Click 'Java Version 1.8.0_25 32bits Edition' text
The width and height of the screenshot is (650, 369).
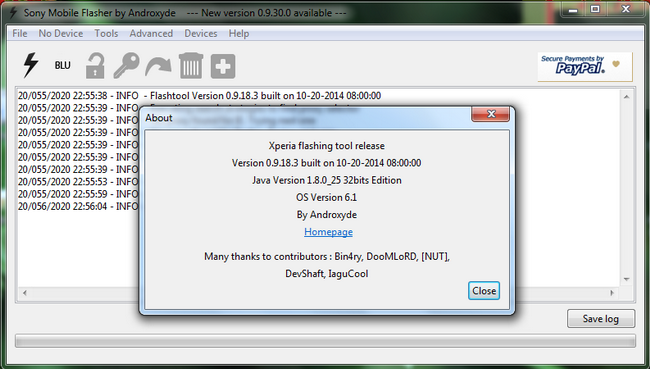(327, 180)
